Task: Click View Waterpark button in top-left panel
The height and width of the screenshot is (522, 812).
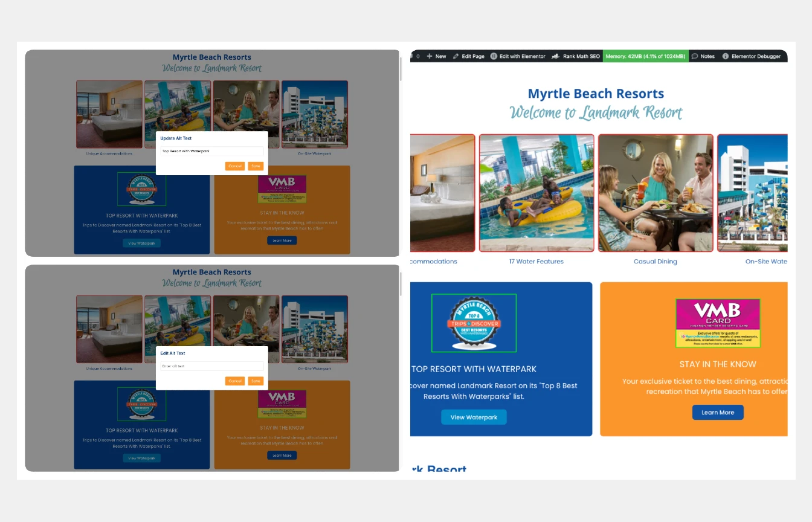Action: tap(142, 243)
